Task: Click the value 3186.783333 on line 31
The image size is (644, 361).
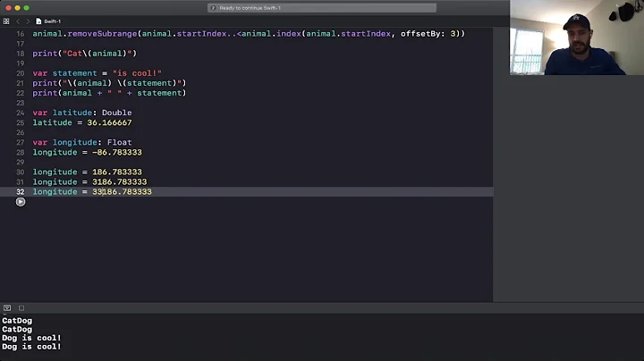Action: click(120, 182)
